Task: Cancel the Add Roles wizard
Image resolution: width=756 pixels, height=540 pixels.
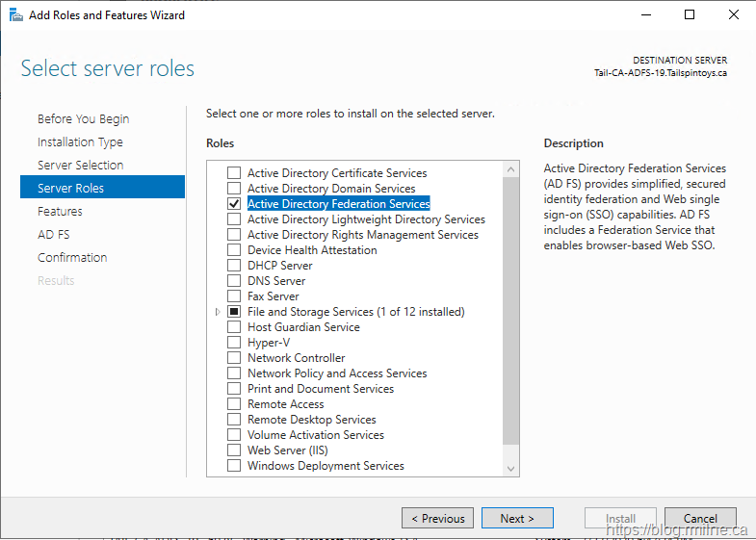Action: tap(700, 518)
